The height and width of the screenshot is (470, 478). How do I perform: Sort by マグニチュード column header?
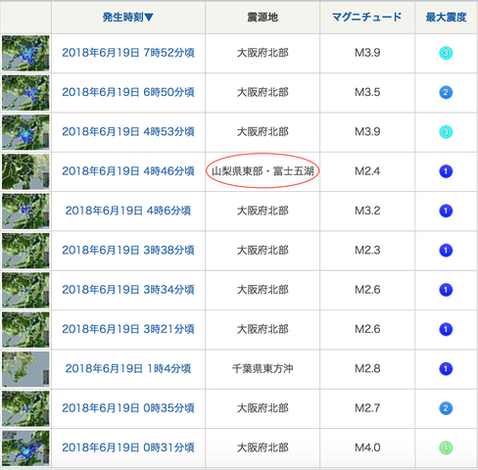367,17
